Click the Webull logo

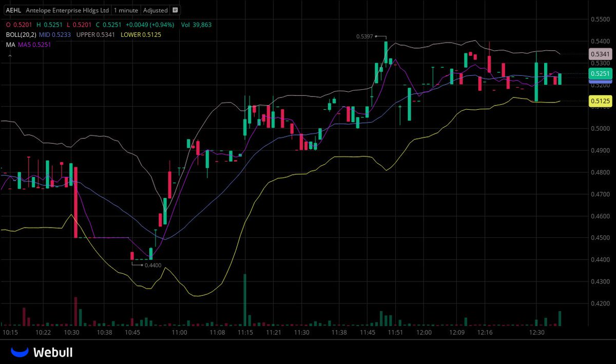click(x=42, y=352)
